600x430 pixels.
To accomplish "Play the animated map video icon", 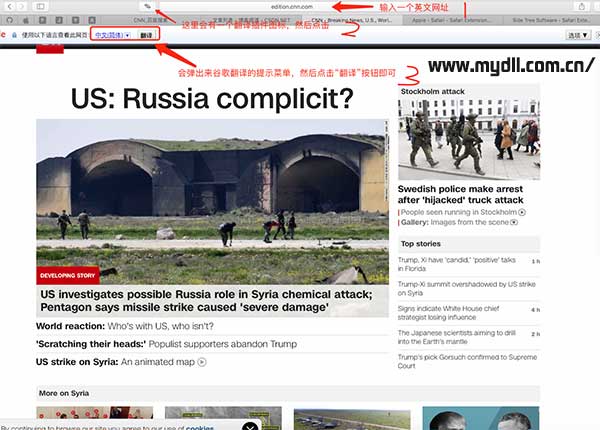I will coord(202,362).
